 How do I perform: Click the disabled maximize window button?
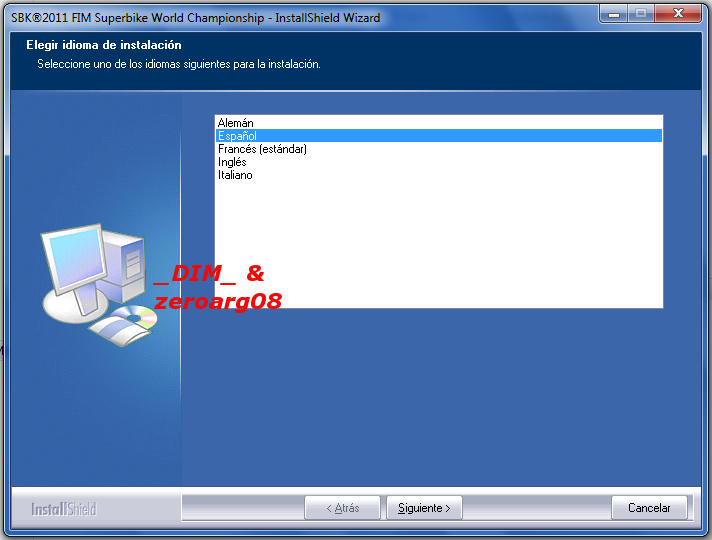[641, 14]
